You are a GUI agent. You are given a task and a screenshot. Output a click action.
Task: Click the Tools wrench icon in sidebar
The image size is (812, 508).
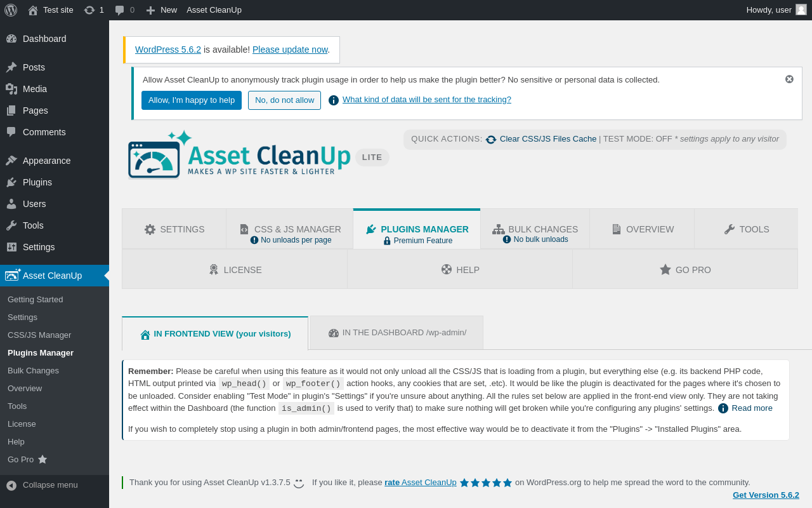[x=11, y=225]
